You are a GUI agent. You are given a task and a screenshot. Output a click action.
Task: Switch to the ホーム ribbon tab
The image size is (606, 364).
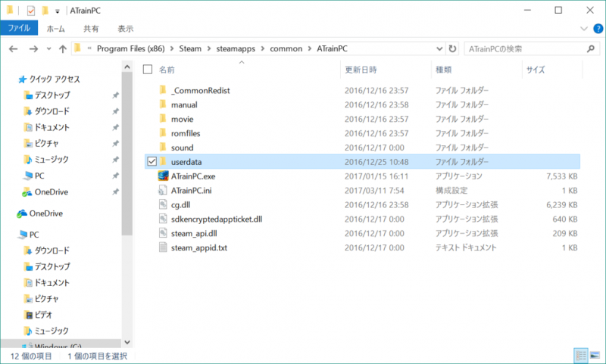[x=55, y=29]
